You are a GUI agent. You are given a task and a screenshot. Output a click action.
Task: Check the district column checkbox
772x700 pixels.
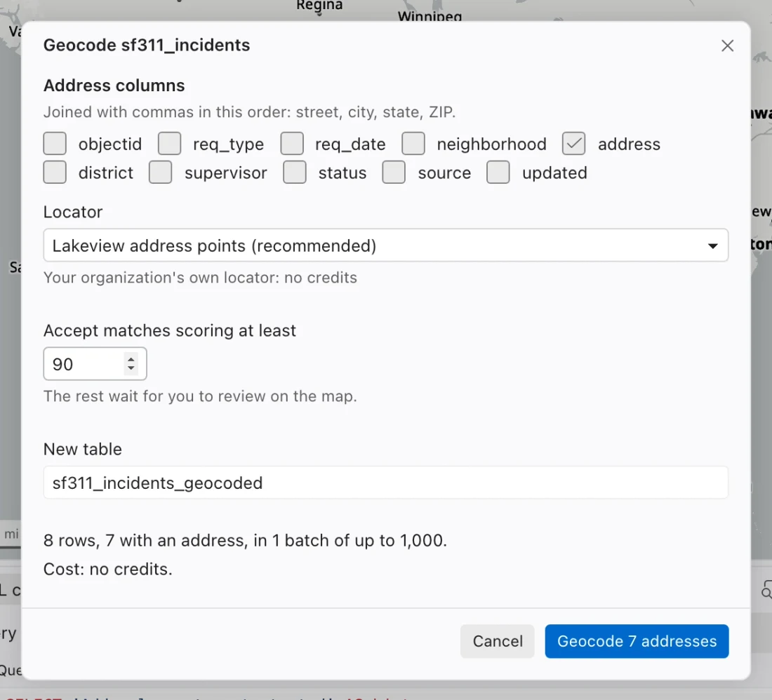pos(55,172)
